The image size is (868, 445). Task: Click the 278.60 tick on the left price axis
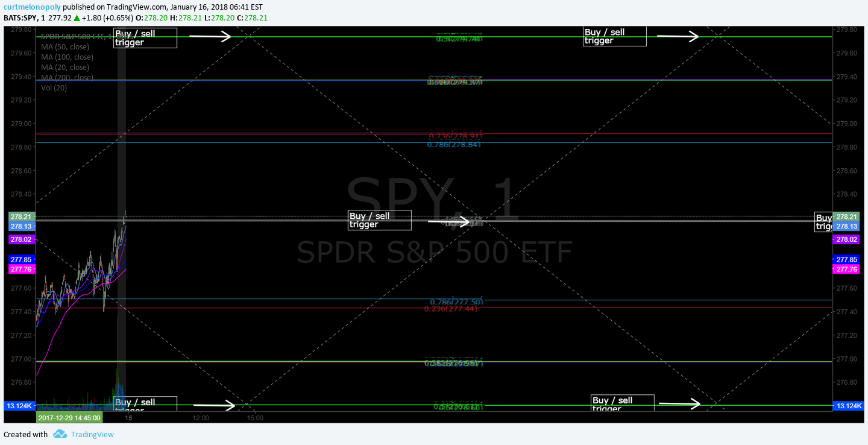[22, 171]
